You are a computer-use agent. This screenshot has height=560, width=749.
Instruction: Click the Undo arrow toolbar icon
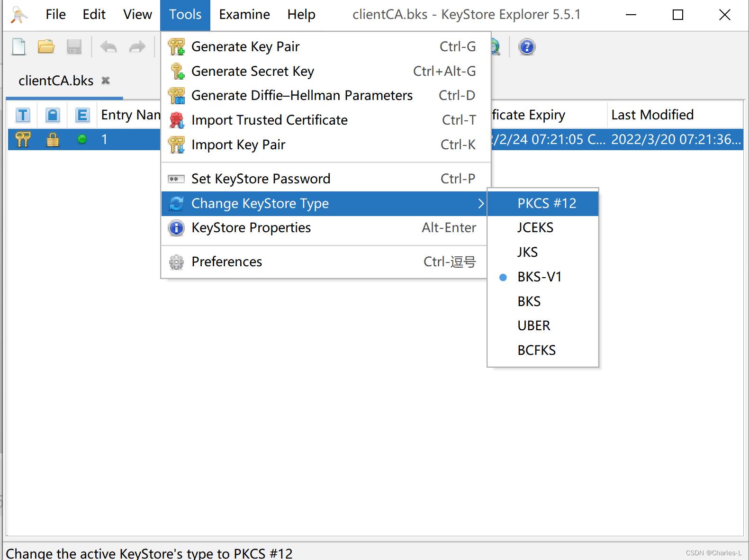[x=109, y=47]
